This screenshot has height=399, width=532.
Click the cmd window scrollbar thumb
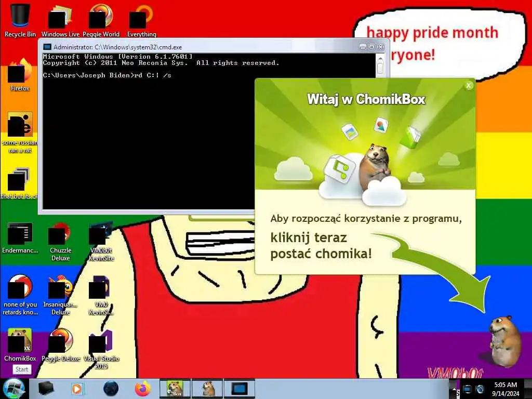point(380,69)
